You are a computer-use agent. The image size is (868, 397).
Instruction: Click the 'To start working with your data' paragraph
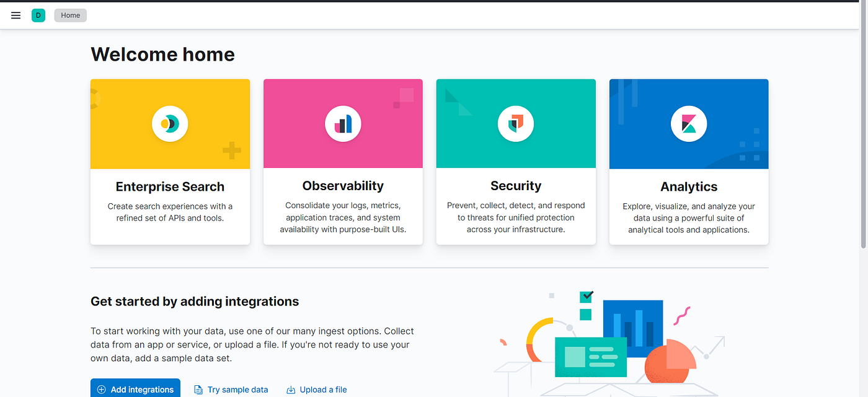[x=252, y=344]
